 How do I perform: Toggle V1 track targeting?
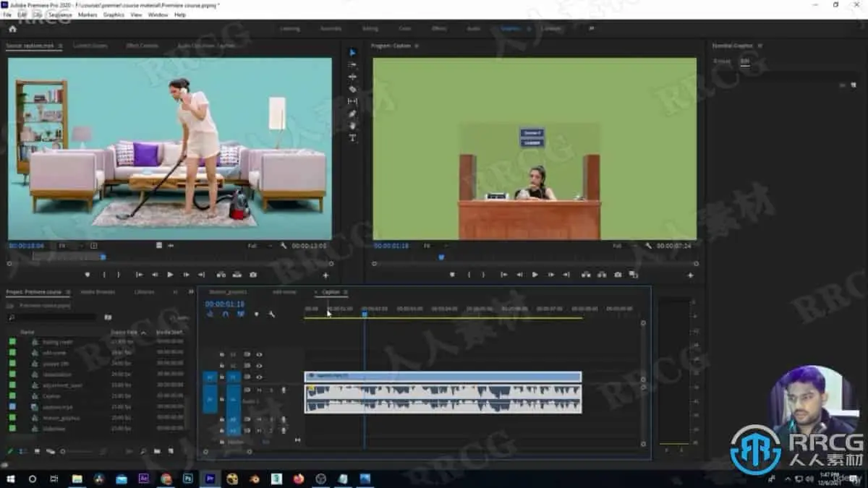coord(233,377)
